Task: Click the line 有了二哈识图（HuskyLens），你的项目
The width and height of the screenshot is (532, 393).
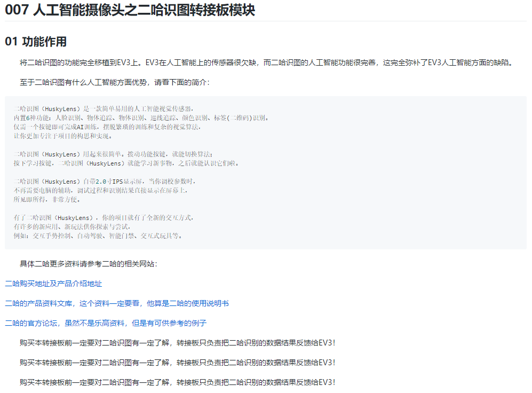Action: pyautogui.click(x=104, y=218)
